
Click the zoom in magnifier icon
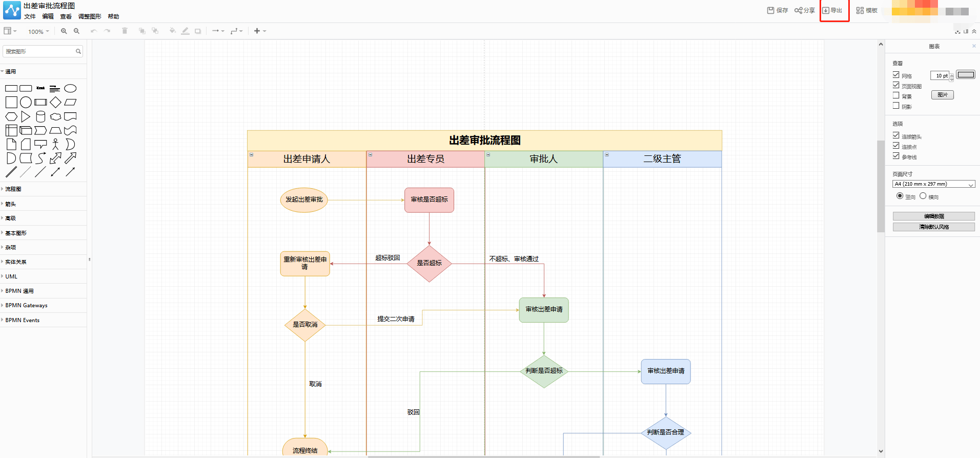point(64,31)
